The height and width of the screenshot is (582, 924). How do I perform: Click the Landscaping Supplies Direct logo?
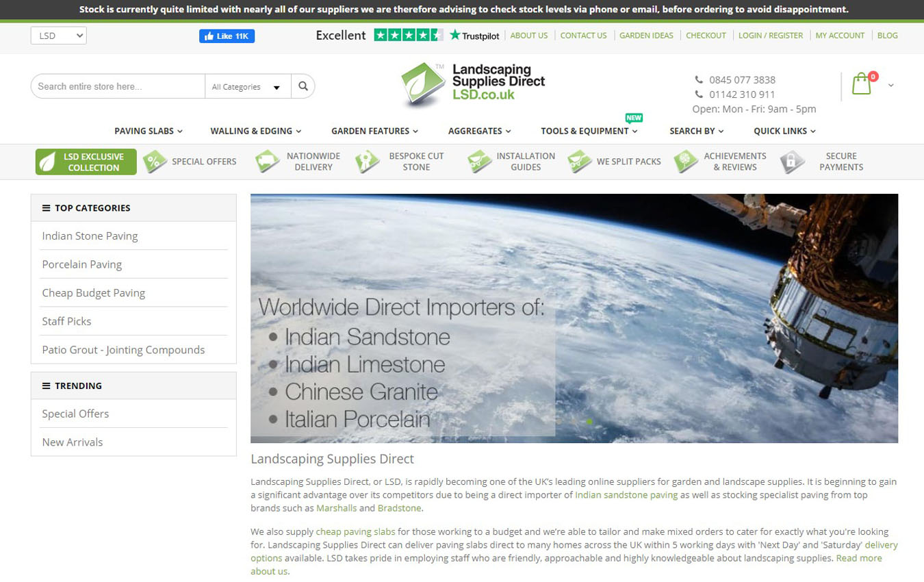click(473, 85)
